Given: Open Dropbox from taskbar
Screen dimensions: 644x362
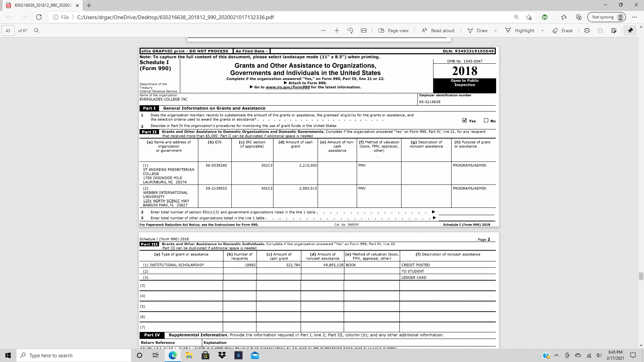Looking at the screenshot, I should point(222,355).
